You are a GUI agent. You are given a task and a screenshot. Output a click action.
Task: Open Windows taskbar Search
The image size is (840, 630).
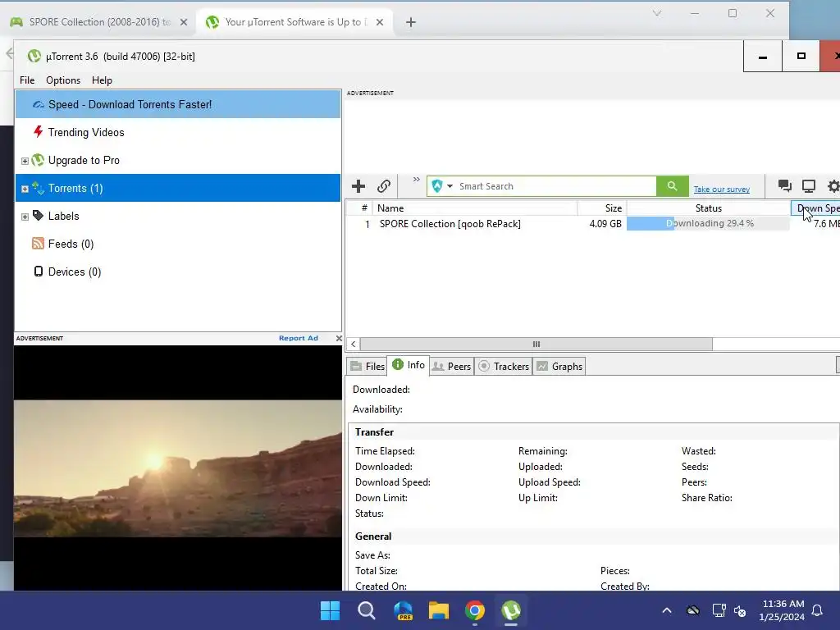[x=367, y=610]
